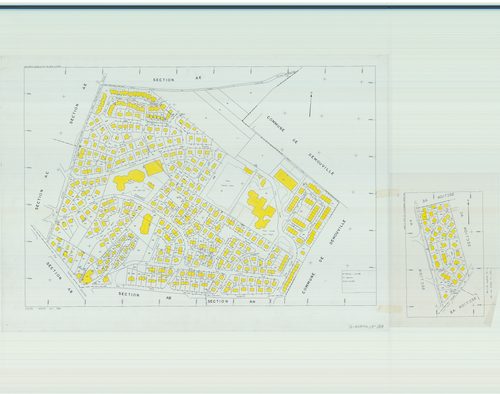Click the north arrow on the small inset map
Viewport: 500px width, 394px height.
469,213
